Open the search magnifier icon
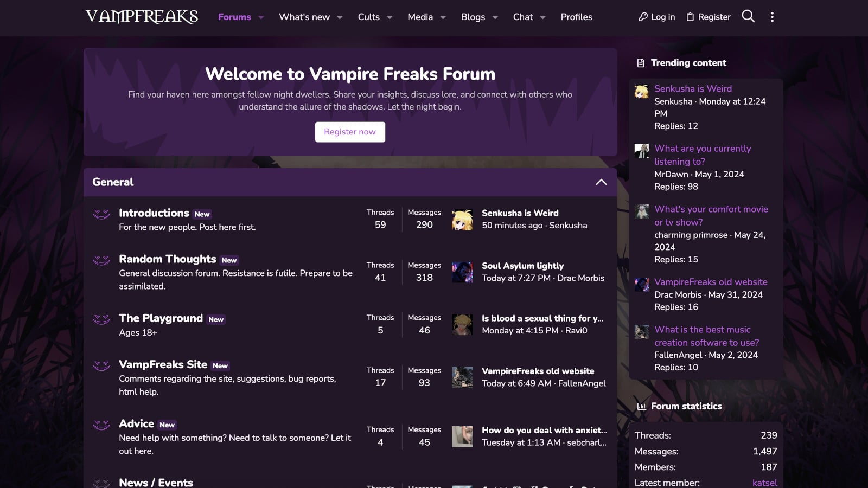 click(748, 16)
